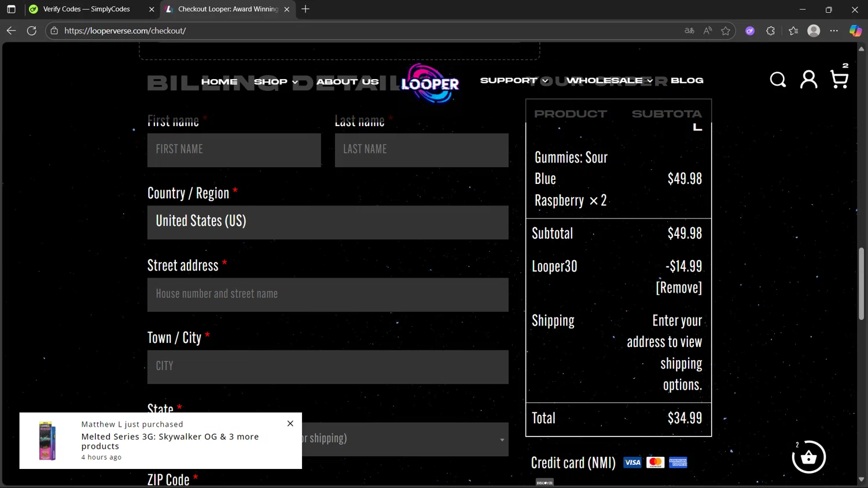Click the Gummies Sour Blue Raspberry item
868x488 pixels.
point(571,179)
